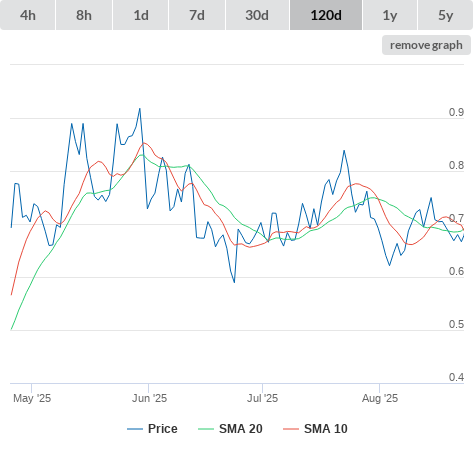Click the 0.9 y-axis value label

point(456,112)
